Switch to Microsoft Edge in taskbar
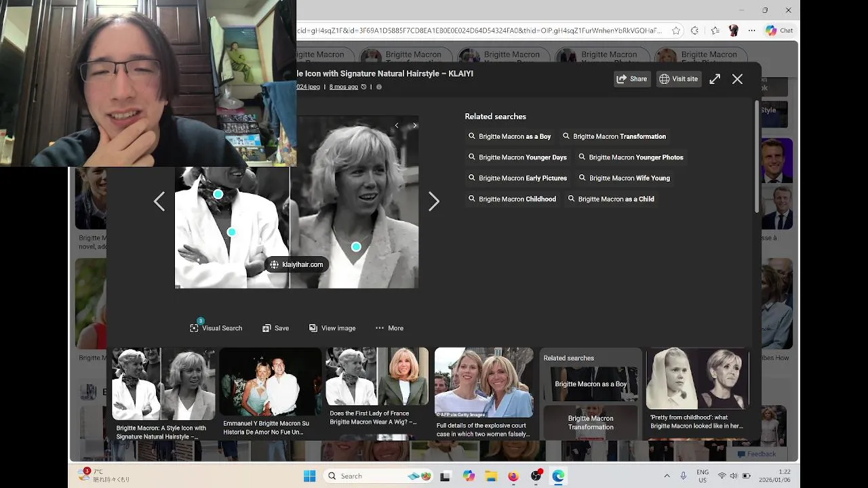 pyautogui.click(x=558, y=476)
